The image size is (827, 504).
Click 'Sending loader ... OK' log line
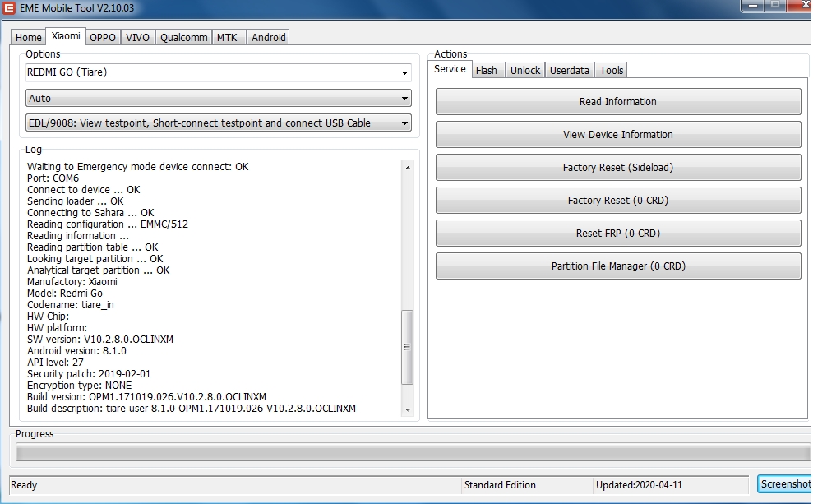tap(76, 201)
